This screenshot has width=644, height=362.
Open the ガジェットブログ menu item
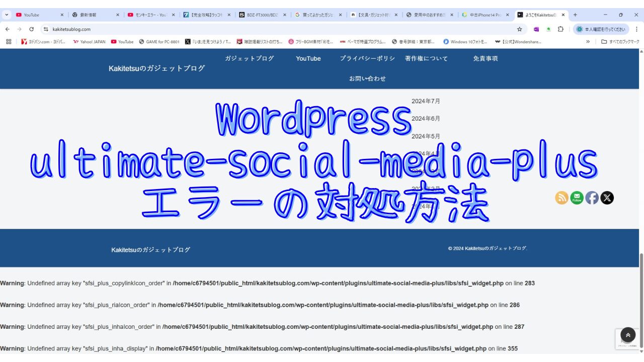(x=250, y=58)
